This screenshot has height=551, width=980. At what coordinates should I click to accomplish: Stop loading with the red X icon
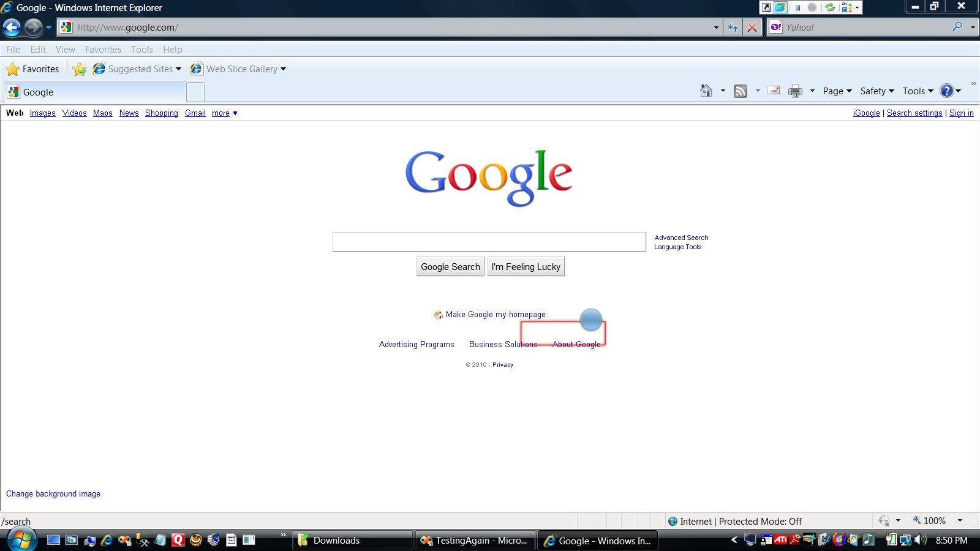(x=752, y=28)
